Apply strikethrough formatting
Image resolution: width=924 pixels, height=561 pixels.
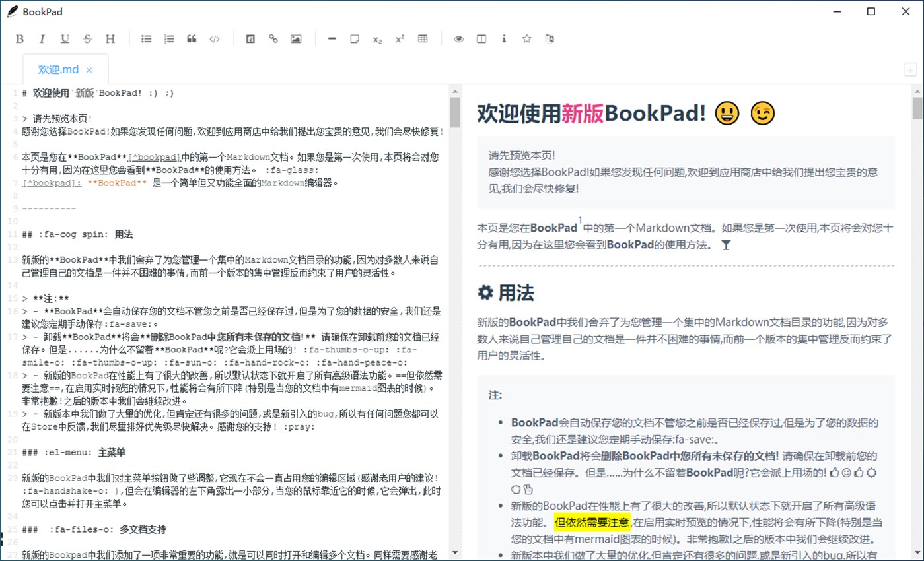(x=87, y=39)
